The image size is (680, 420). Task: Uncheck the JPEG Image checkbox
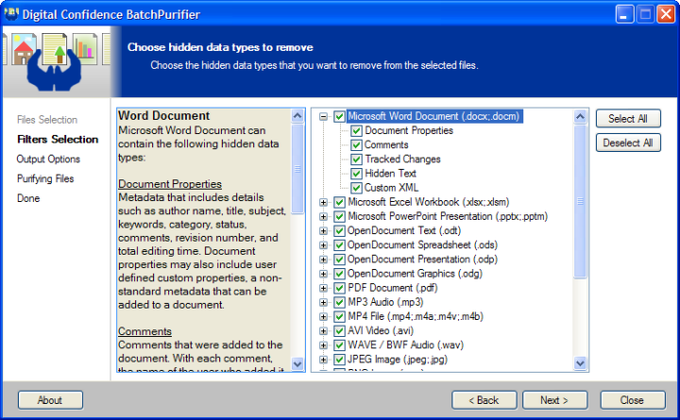pyautogui.click(x=339, y=360)
